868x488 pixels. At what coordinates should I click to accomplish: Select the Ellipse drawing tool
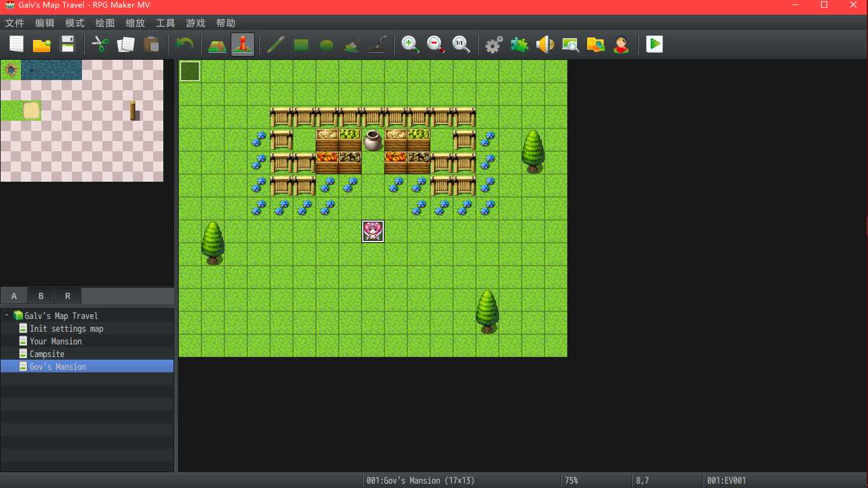pos(327,44)
